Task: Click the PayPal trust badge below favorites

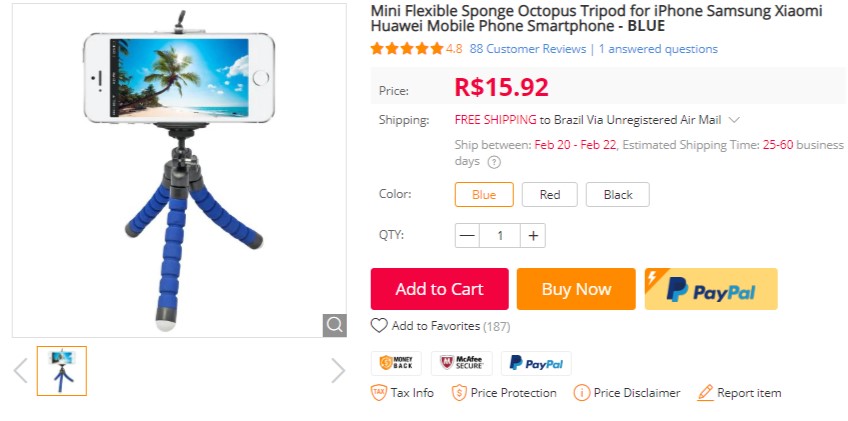Action: tap(536, 362)
